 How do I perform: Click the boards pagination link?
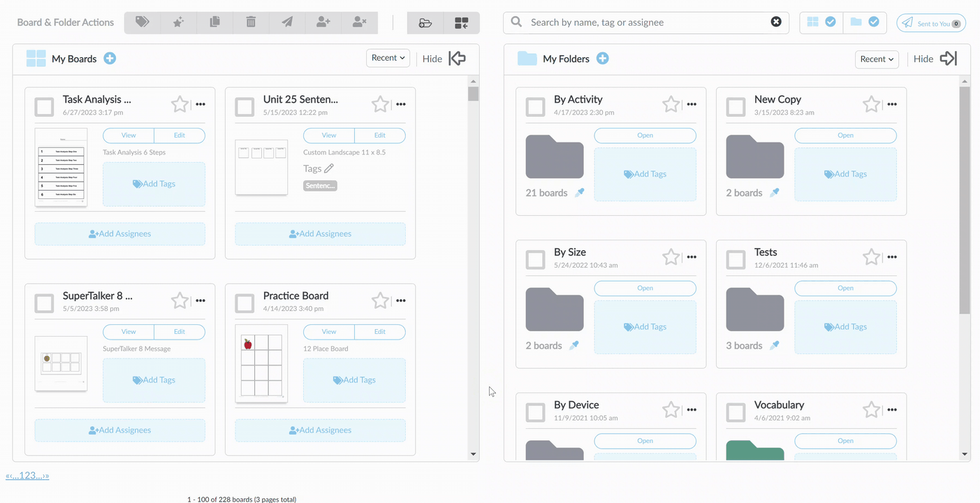point(27,476)
